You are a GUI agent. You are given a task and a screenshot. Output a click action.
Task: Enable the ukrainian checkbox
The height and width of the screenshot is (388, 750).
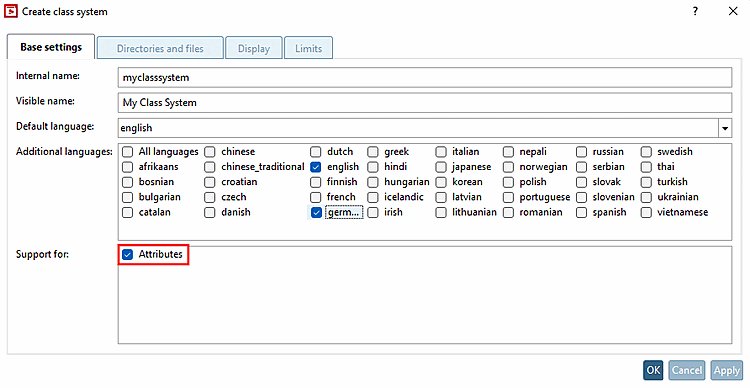click(x=646, y=197)
